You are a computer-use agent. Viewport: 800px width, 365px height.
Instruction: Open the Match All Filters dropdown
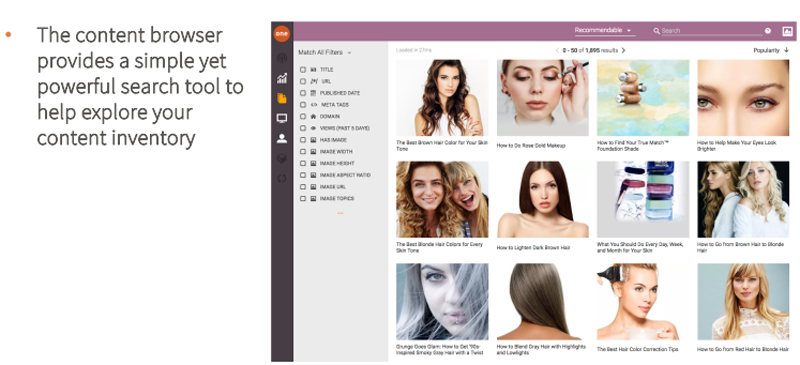(324, 53)
